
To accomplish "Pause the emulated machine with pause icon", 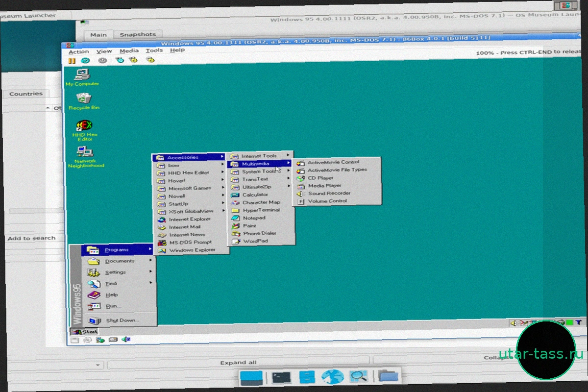I will (72, 61).
